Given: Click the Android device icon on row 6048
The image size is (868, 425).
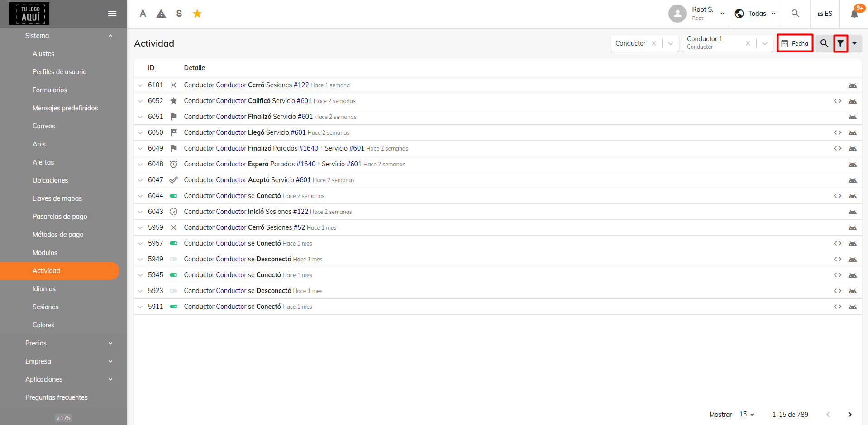Looking at the screenshot, I should coord(853,165).
